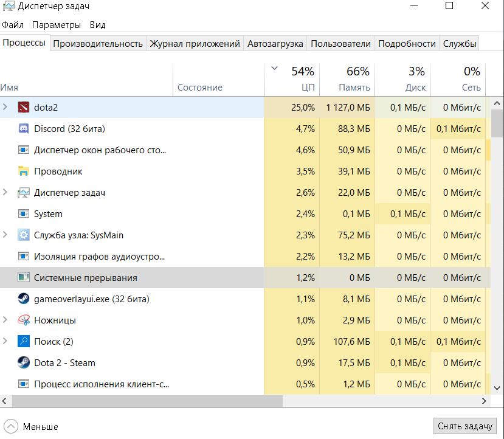Viewport: 504px width, 439px height.
Task: Click the Task Manager title bar icon
Action: 8,7
